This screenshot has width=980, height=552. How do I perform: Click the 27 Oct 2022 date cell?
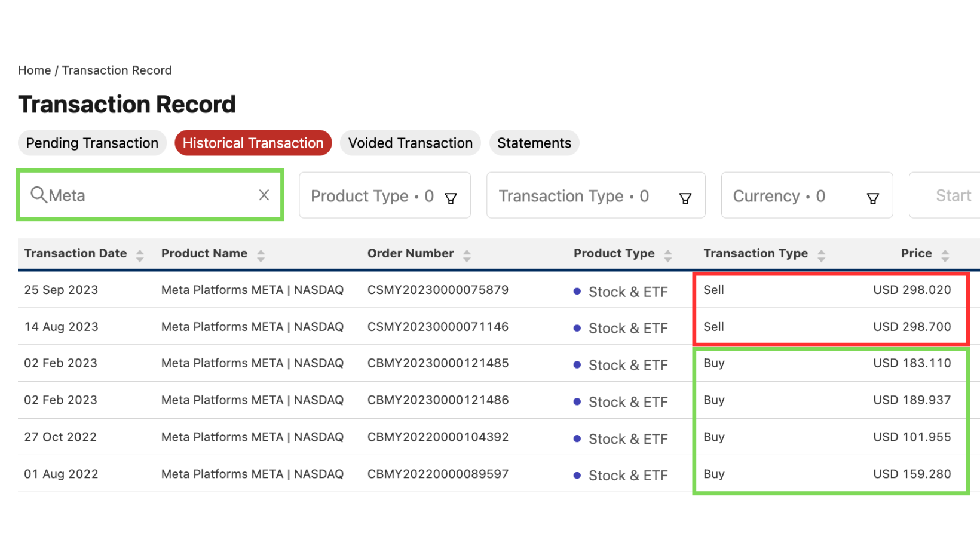[x=60, y=437]
